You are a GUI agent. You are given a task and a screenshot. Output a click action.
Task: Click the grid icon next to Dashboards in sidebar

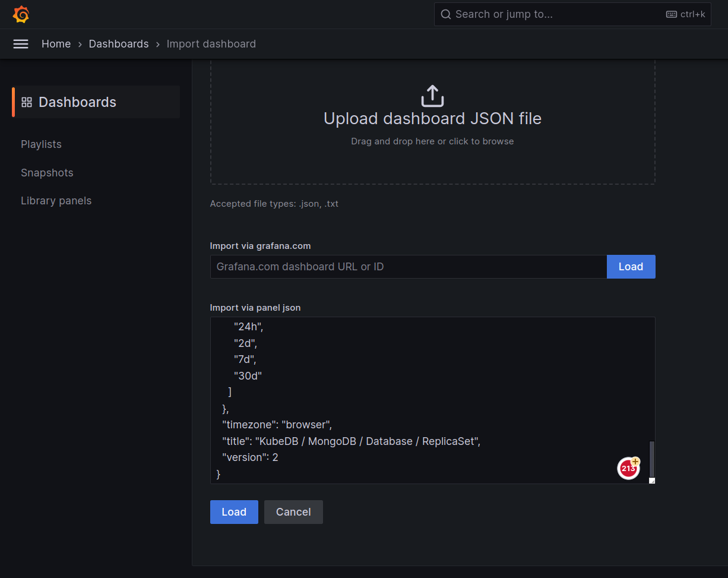26,102
